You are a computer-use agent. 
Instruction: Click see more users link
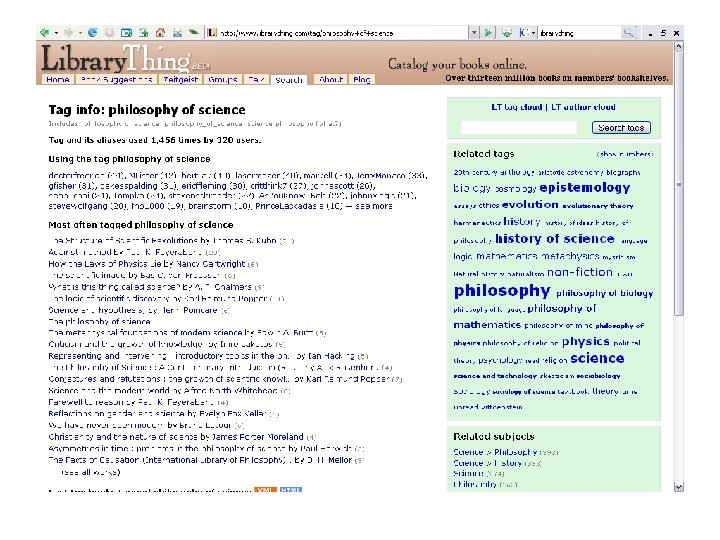coord(374,206)
